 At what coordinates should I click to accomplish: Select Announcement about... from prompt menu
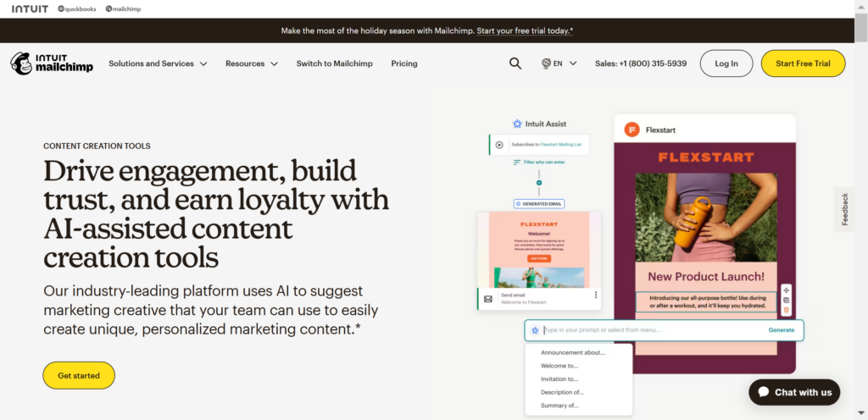click(573, 352)
